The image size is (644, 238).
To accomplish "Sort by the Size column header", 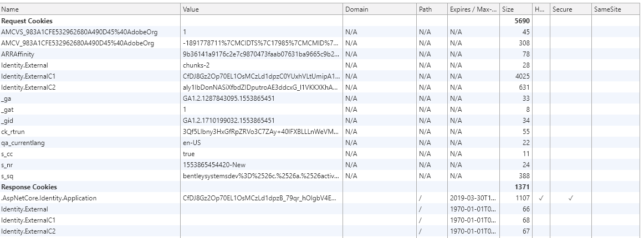I will [517, 9].
